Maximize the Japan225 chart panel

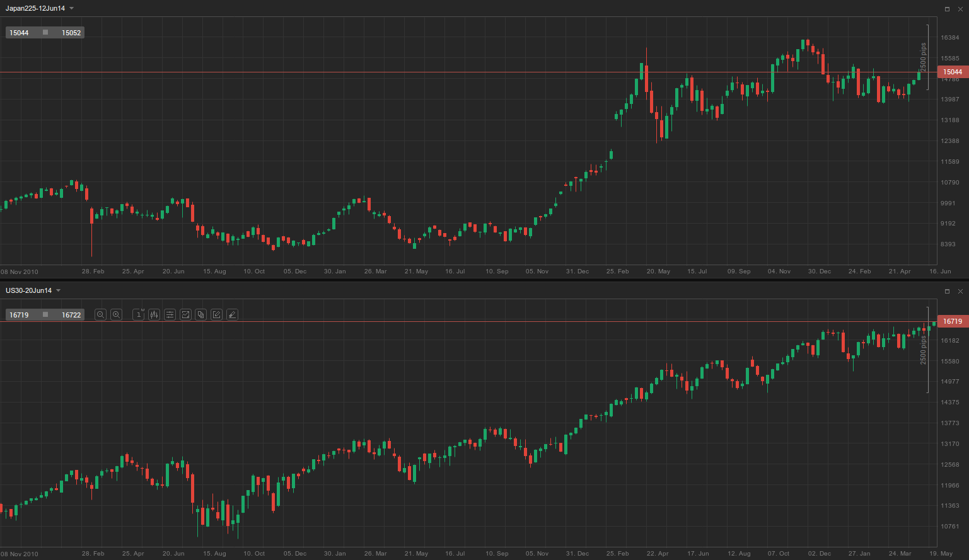click(947, 9)
